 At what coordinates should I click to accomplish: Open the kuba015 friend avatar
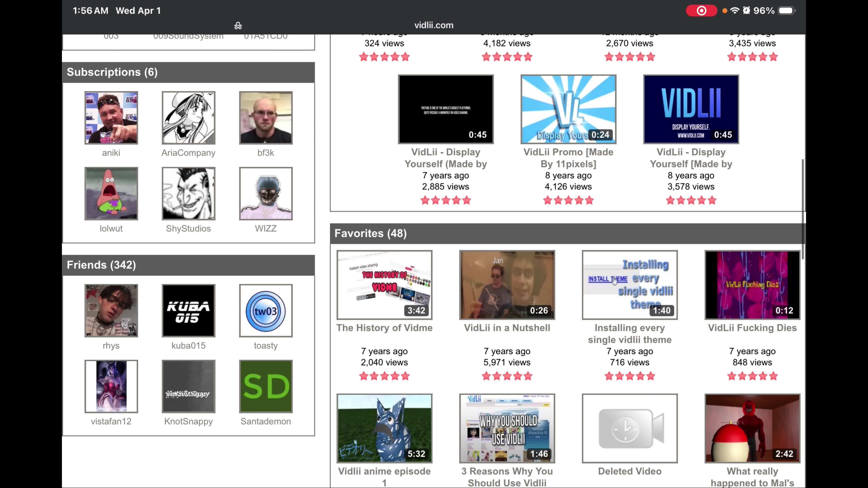[x=188, y=310]
